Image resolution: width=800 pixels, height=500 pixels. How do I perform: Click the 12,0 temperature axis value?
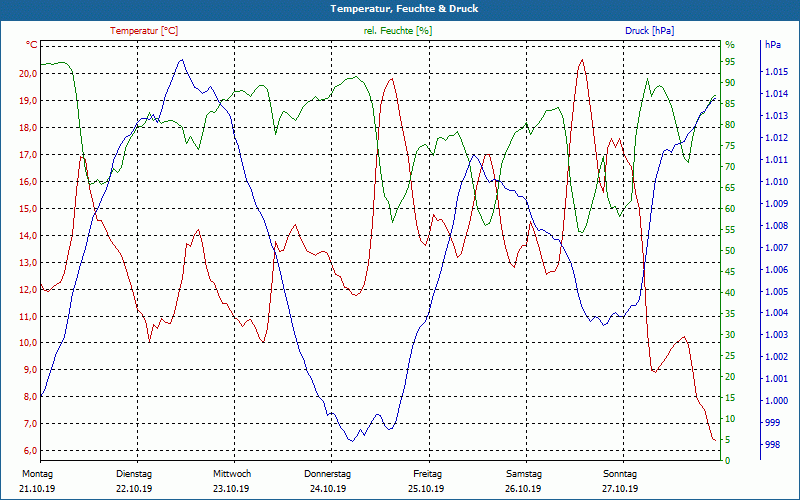(x=28, y=289)
